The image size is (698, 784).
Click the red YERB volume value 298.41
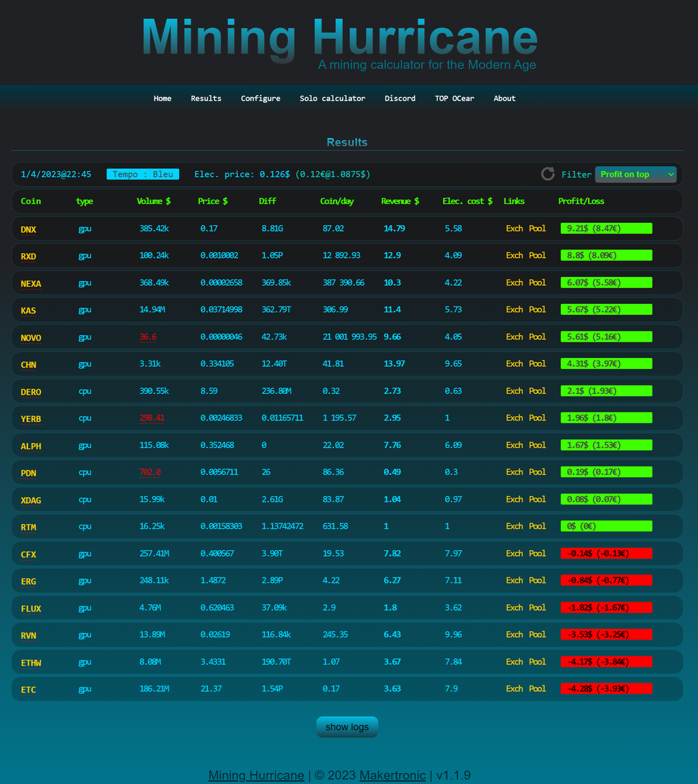click(152, 418)
